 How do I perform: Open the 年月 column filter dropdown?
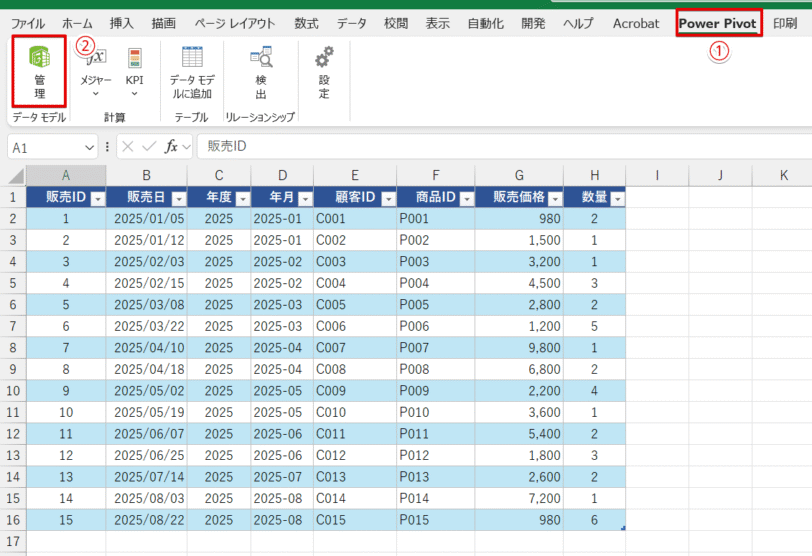click(306, 198)
